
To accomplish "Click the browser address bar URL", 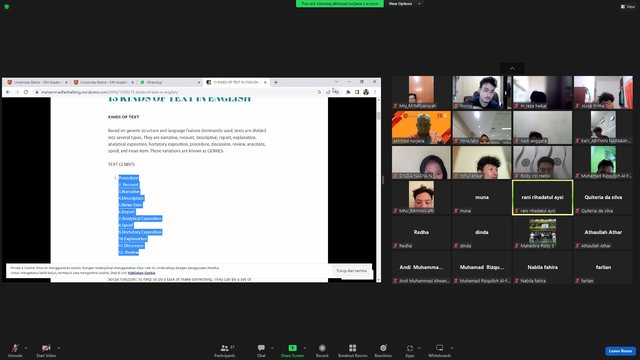I will (x=109, y=92).
